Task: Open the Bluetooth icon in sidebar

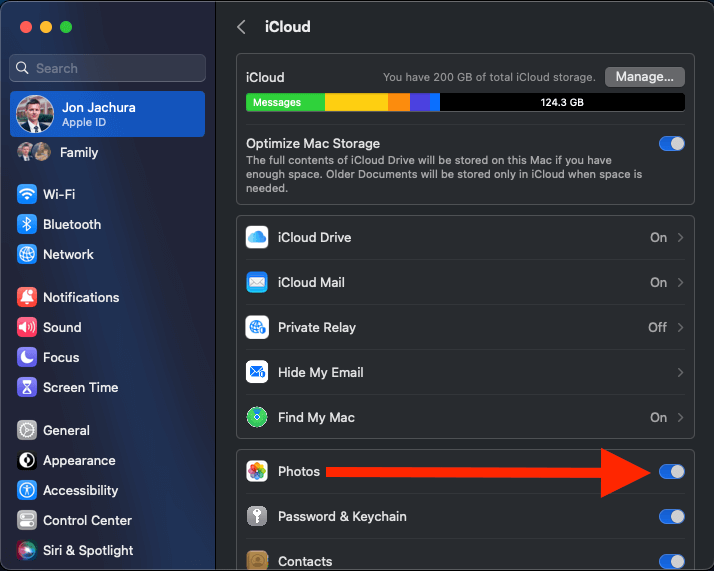Action: coord(27,224)
